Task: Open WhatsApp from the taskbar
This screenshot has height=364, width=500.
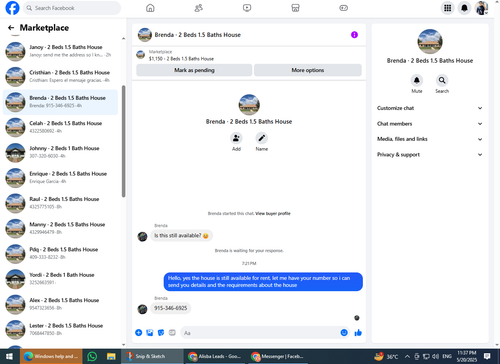Action: click(x=92, y=357)
